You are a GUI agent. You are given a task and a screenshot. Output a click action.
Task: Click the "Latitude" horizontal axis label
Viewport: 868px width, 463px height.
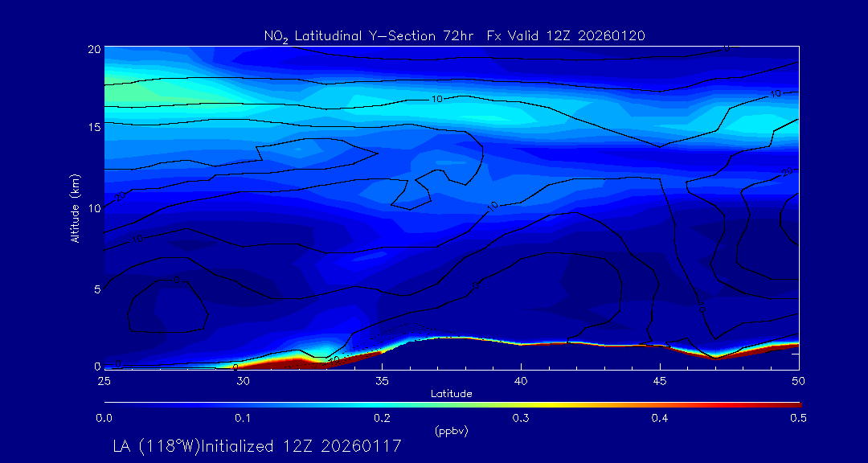point(452,394)
